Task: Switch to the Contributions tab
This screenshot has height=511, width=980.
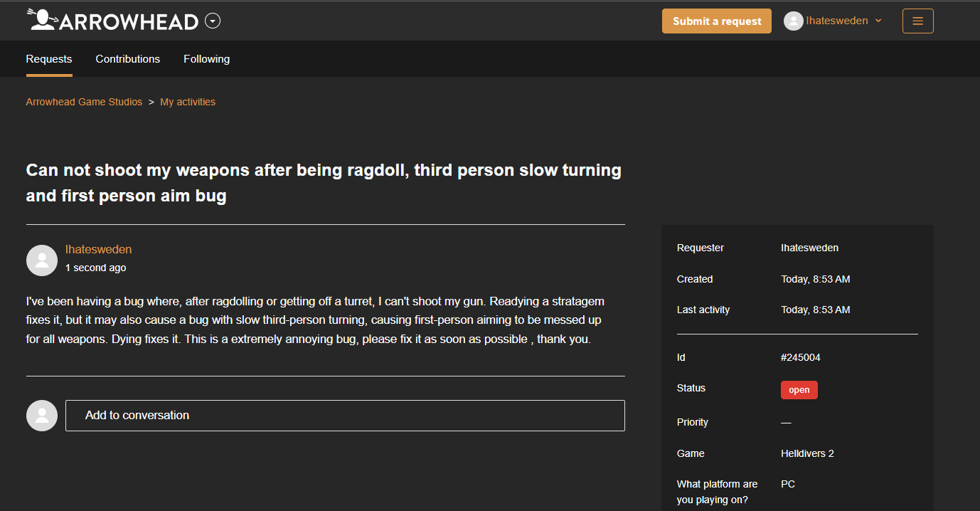Action: coord(128,59)
